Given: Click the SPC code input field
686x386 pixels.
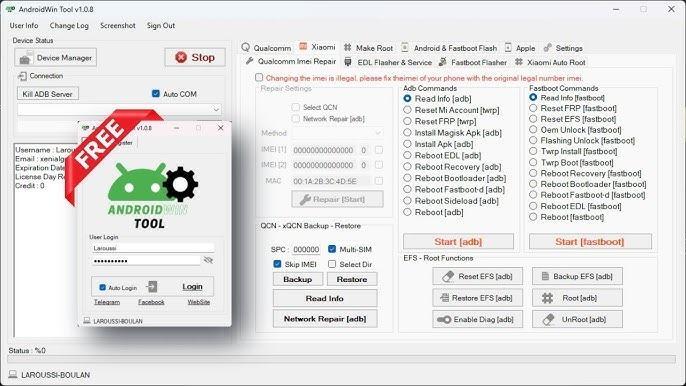Looking at the screenshot, I should (306, 249).
